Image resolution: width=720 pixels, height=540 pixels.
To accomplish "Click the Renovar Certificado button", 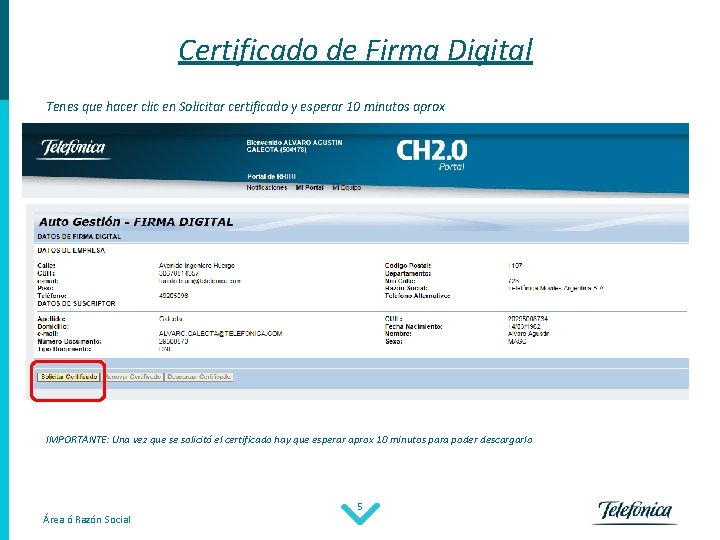I will [x=133, y=377].
